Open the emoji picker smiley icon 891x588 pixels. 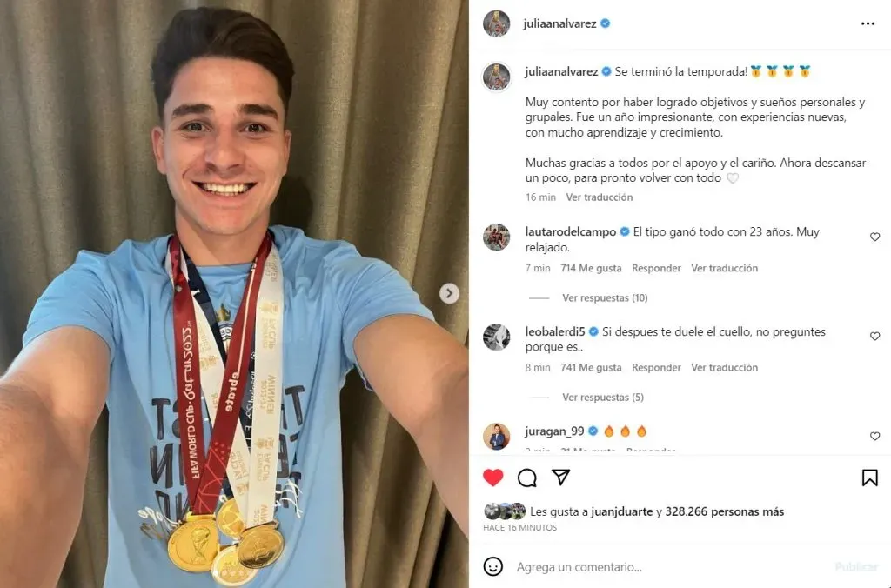pos(492,566)
